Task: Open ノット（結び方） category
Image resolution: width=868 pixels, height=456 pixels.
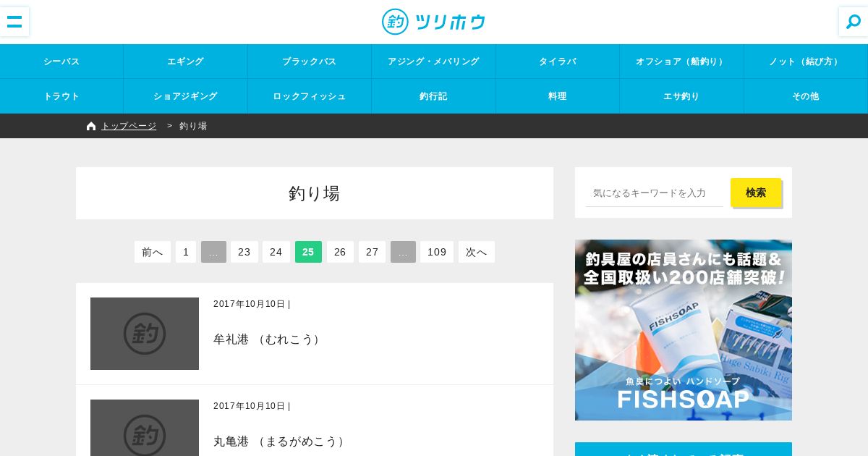Action: [x=806, y=62]
